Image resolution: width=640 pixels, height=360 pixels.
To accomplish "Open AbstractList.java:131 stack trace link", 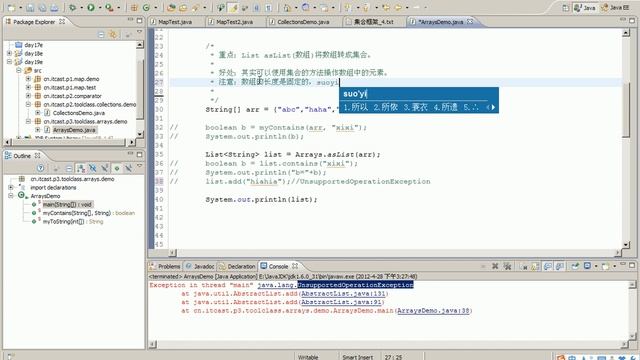I will (343, 293).
